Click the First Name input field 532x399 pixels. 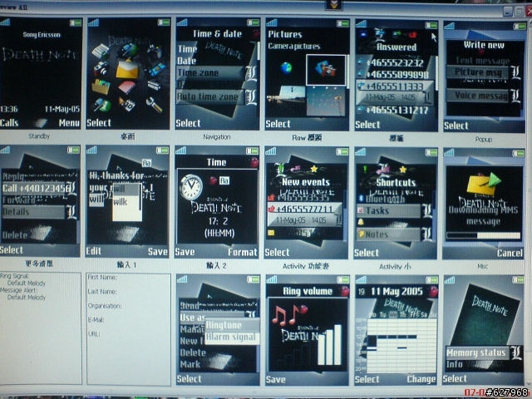(128, 278)
